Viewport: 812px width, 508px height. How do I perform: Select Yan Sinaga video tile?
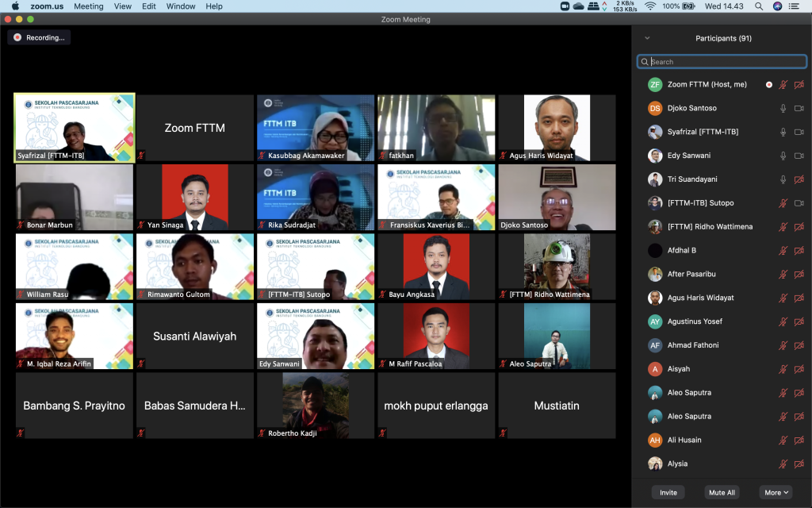point(195,197)
